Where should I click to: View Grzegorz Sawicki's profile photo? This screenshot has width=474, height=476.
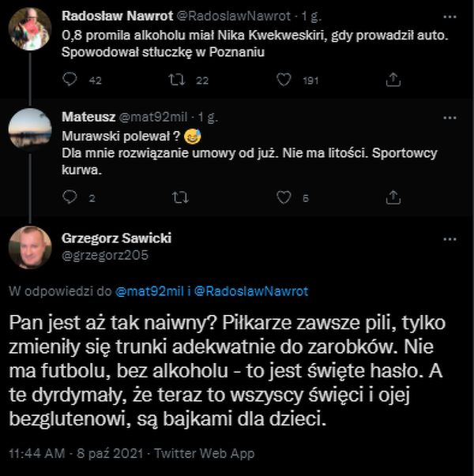[30, 246]
